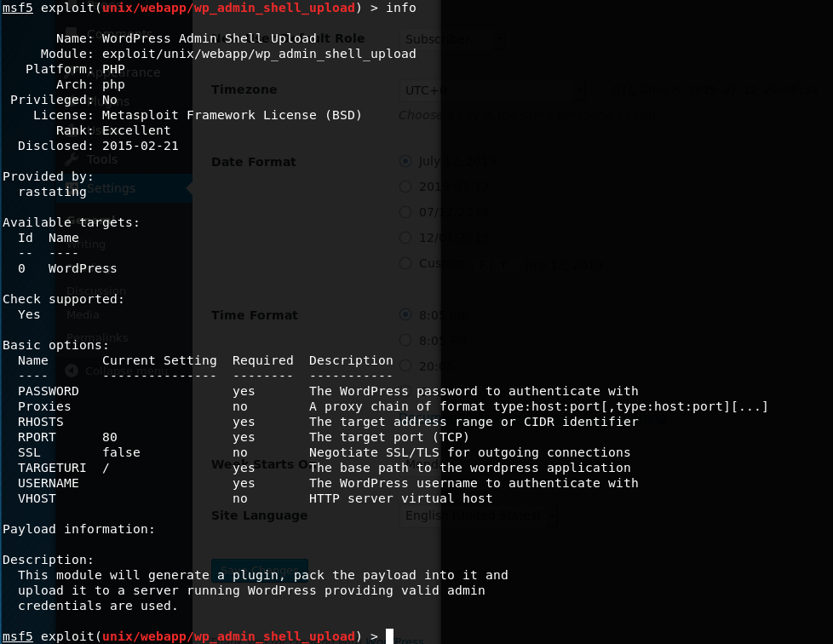Open Appearance in the WordPress sidebar
833x644 pixels.
124,72
